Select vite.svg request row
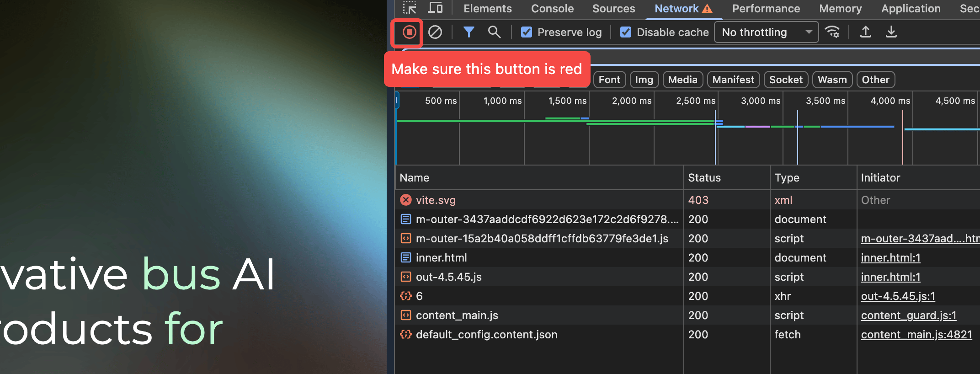Viewport: 980px width, 374px height. [687, 200]
